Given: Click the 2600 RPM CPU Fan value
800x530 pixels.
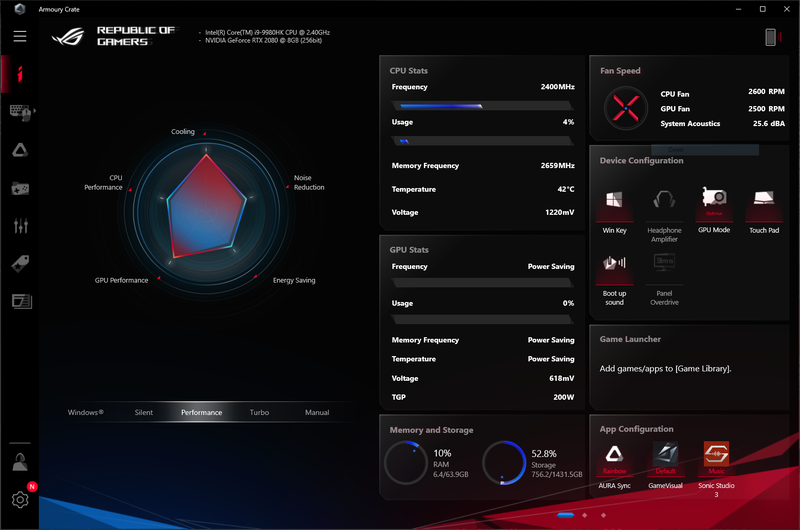Looking at the screenshot, I should (766, 92).
